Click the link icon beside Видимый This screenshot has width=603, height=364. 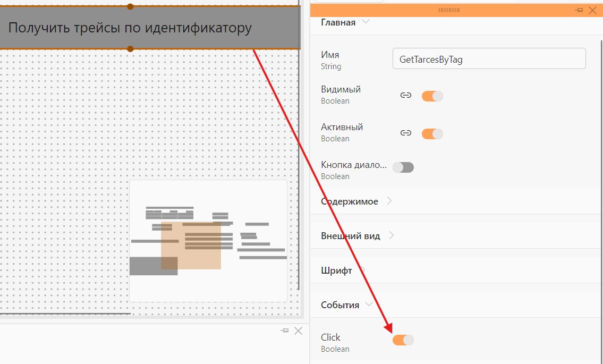(x=406, y=95)
